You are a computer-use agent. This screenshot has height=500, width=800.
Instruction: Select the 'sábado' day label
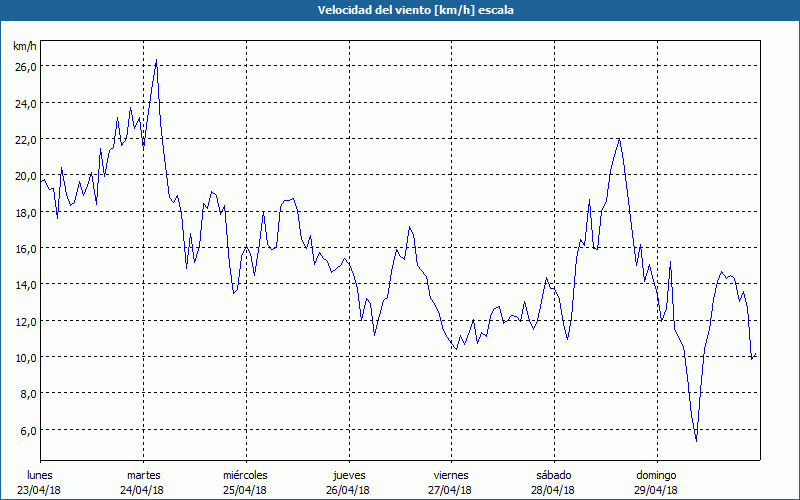click(553, 475)
